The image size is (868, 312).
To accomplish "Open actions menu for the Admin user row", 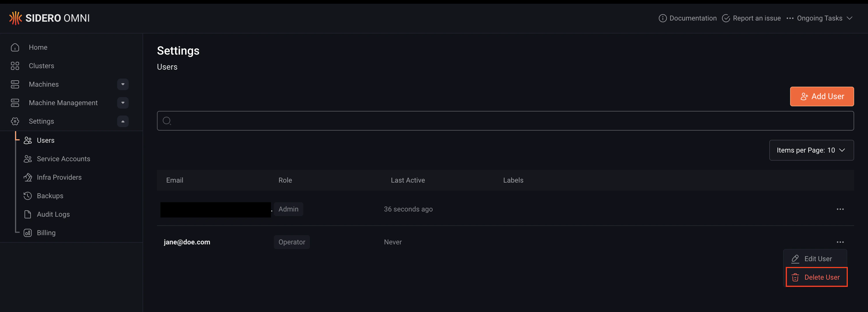I will (x=840, y=209).
